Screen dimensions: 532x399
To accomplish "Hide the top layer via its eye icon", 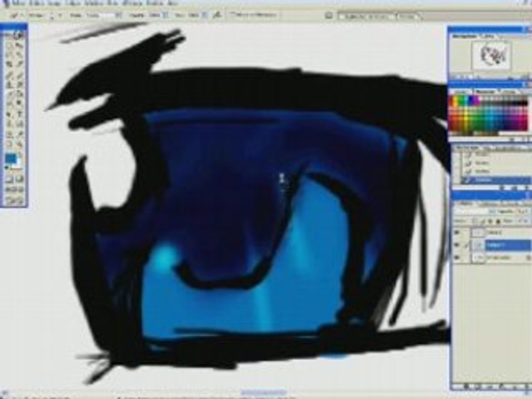I will [457, 232].
